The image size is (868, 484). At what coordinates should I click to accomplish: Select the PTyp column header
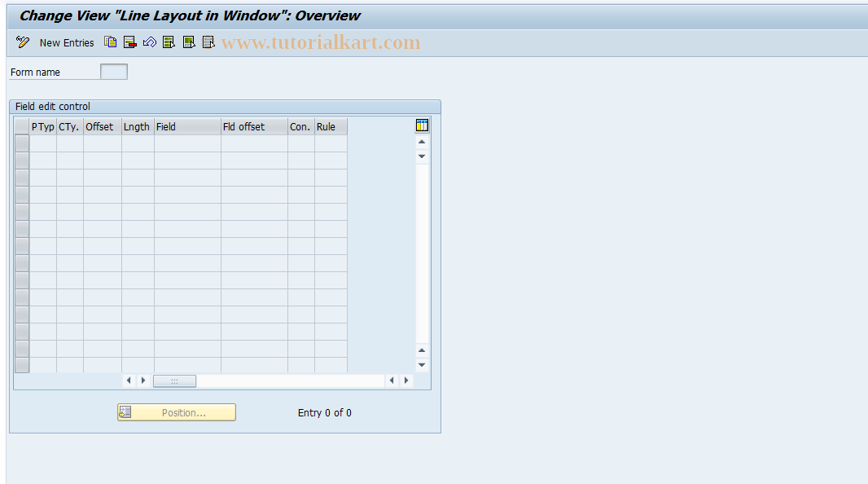42,127
